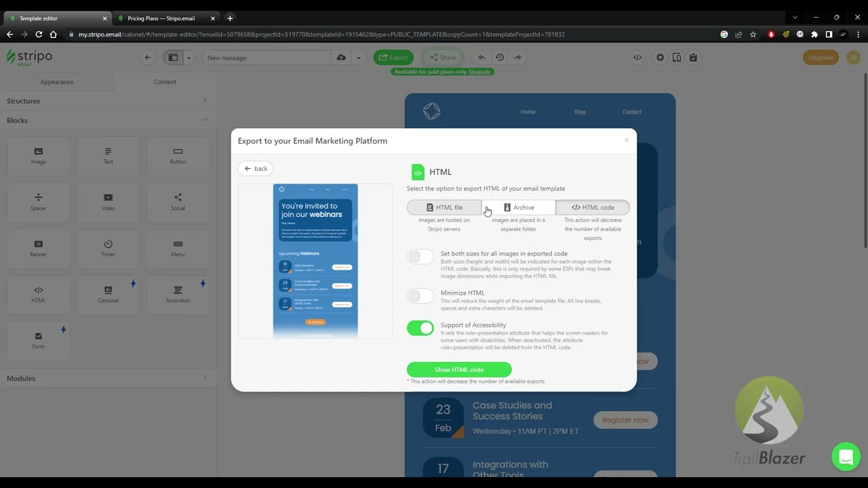Image resolution: width=868 pixels, height=488 pixels.
Task: Select the Spacer block
Action: coord(39,202)
